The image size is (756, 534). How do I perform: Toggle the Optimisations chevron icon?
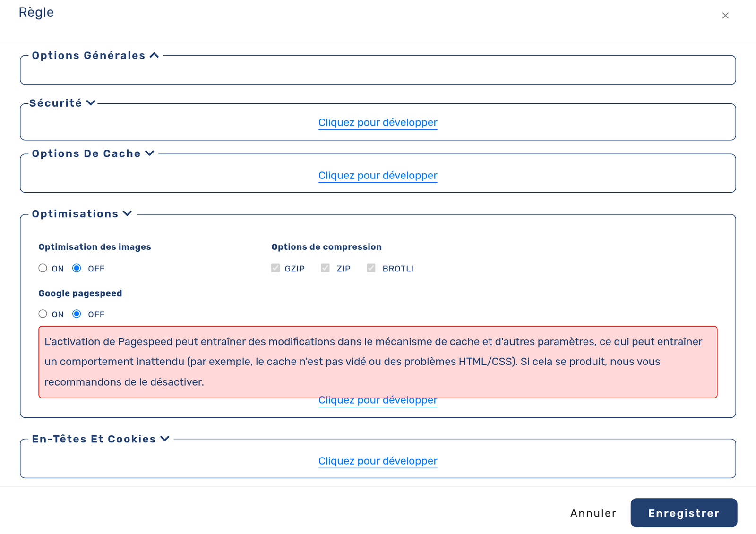[x=127, y=213]
